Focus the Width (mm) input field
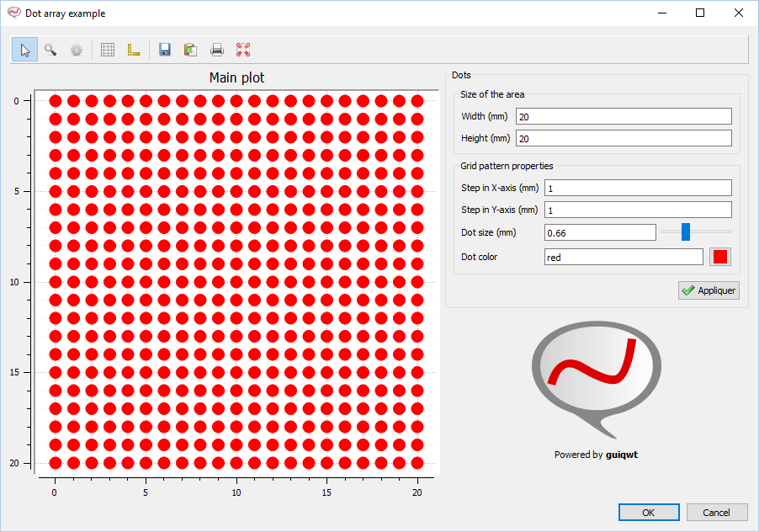The image size is (759, 532). coord(624,116)
